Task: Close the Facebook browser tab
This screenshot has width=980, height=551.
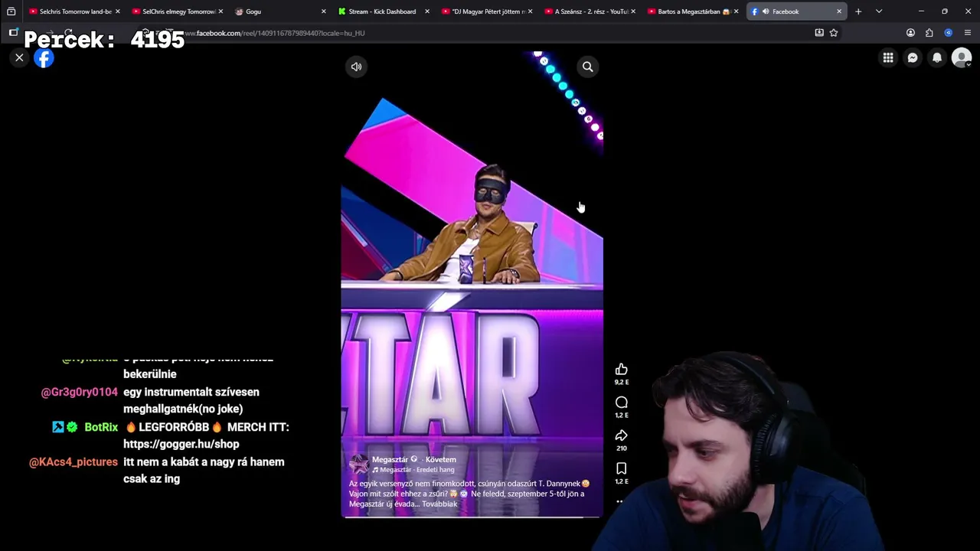Action: [839, 11]
